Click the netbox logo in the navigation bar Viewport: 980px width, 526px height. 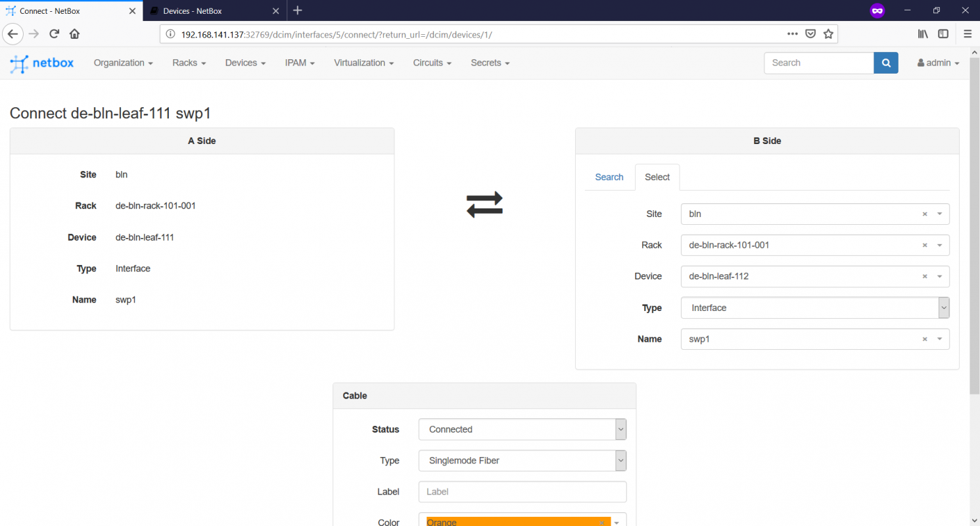point(41,63)
